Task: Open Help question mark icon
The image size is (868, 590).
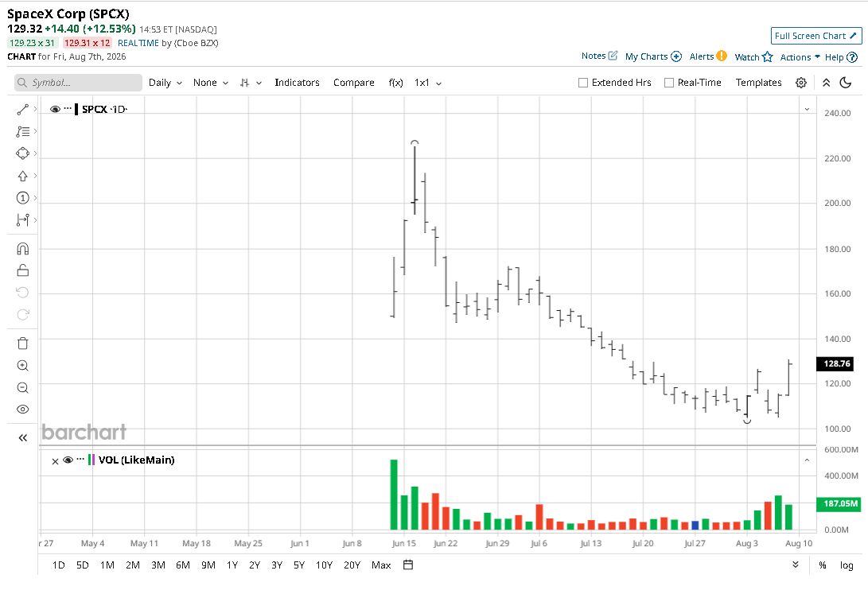Action: coord(853,57)
